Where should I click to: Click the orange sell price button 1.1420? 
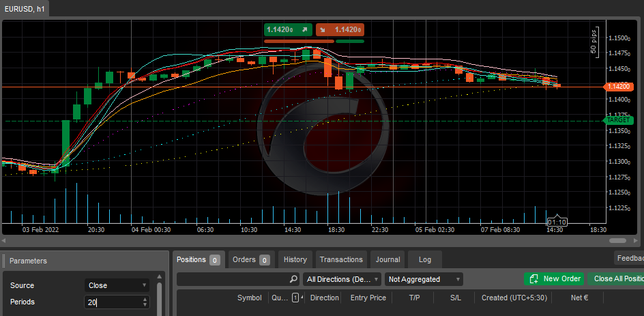(340, 29)
